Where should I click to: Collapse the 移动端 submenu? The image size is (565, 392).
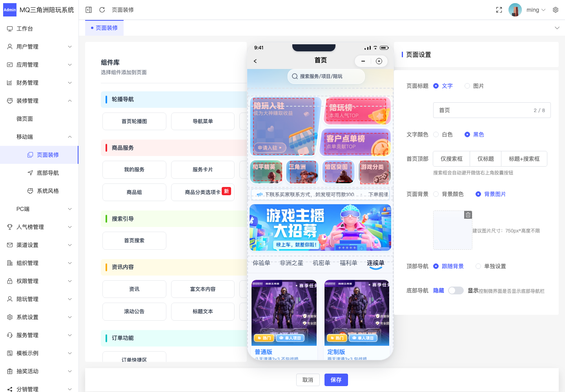(39, 137)
